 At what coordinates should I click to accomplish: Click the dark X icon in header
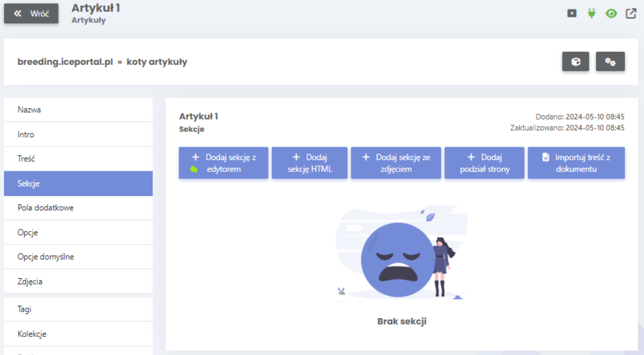click(572, 14)
